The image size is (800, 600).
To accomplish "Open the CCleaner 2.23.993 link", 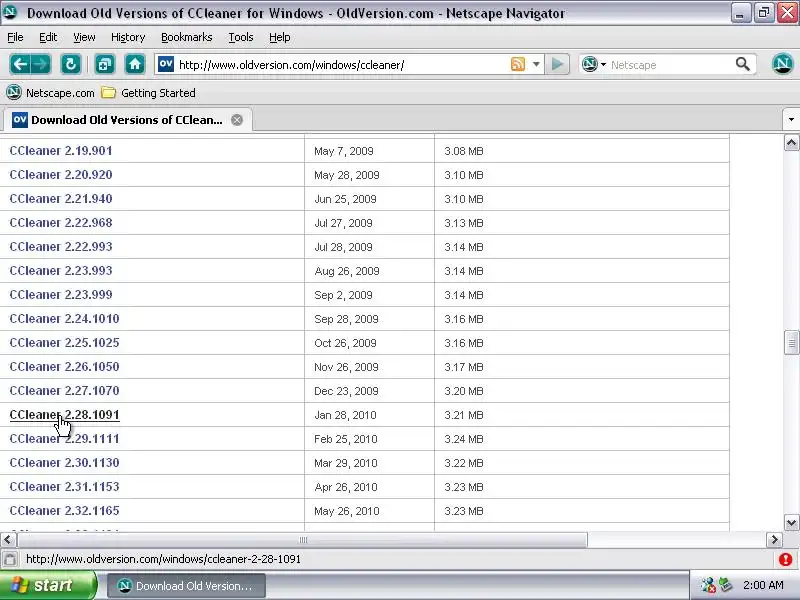I will point(61,270).
